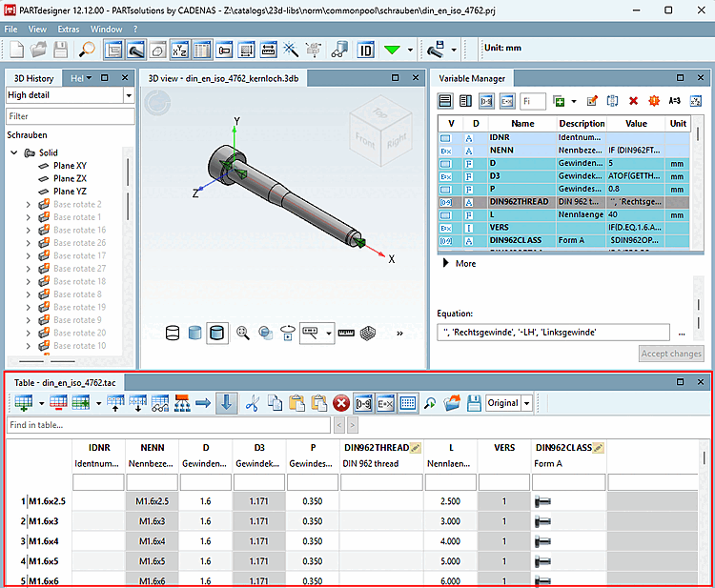Open the Extras menu

(69, 30)
